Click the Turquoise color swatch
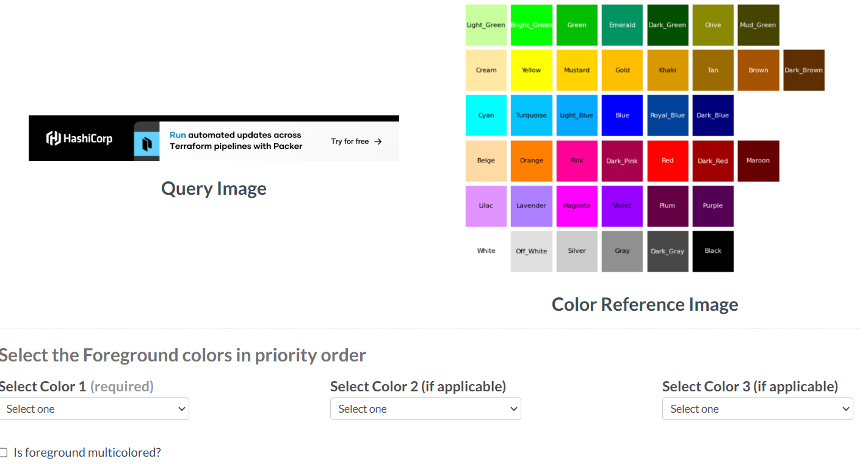Screen dimensions: 868x464 tap(532, 115)
